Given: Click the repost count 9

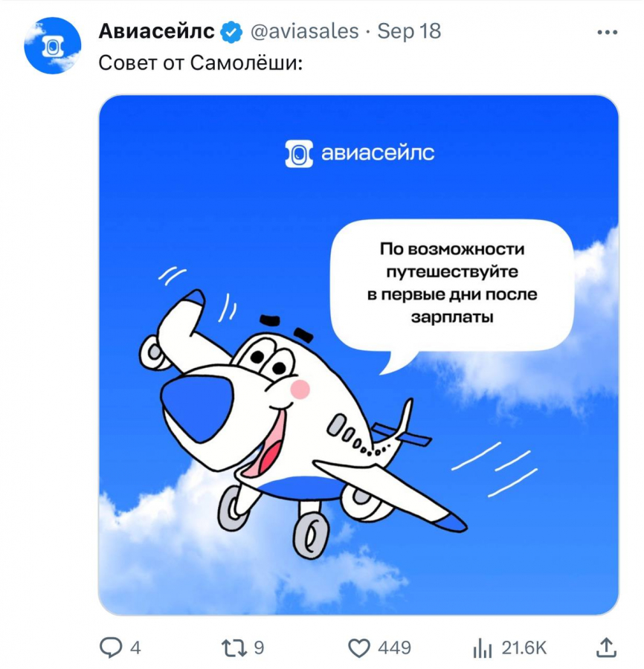Looking at the screenshot, I should click(259, 647).
